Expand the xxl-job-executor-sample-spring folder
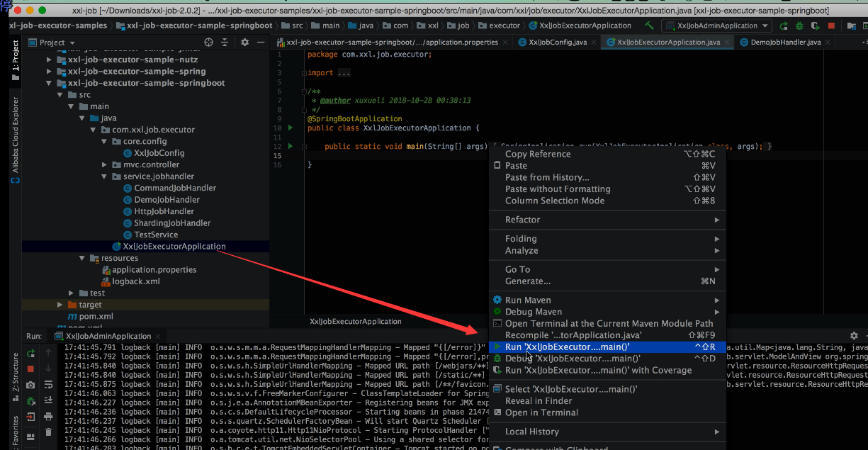 [49, 72]
